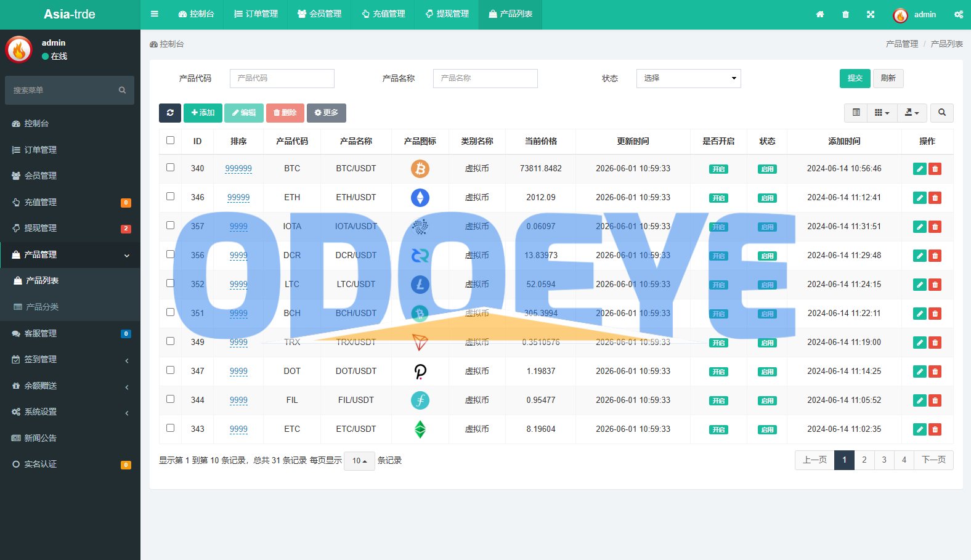
Task: Expand the 余额赠送 sidebar menu
Action: tap(70, 386)
